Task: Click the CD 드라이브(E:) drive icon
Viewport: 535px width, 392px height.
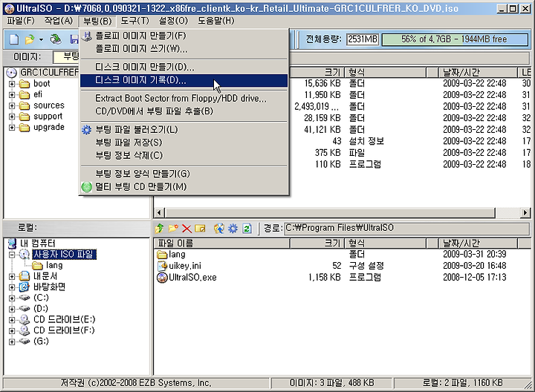Action: pos(25,320)
